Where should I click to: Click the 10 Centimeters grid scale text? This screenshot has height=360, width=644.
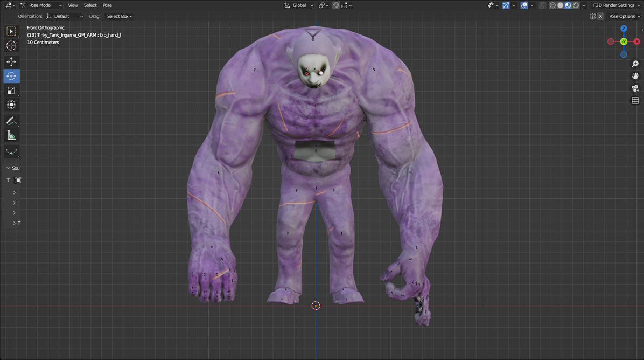point(43,43)
